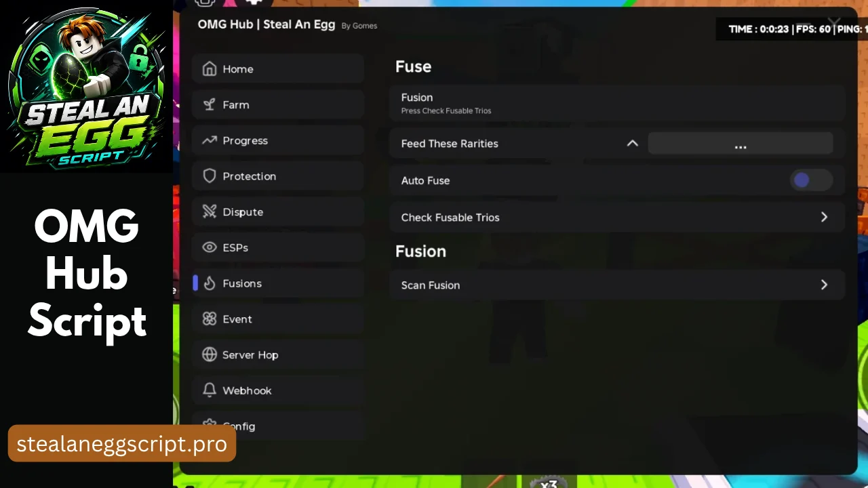This screenshot has height=488, width=868.
Task: Click the stealaneggscript.pro link
Action: [x=122, y=444]
